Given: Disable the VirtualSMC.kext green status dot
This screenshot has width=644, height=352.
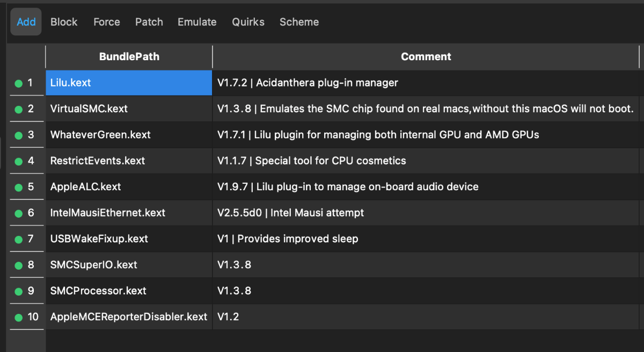Looking at the screenshot, I should 18,109.
